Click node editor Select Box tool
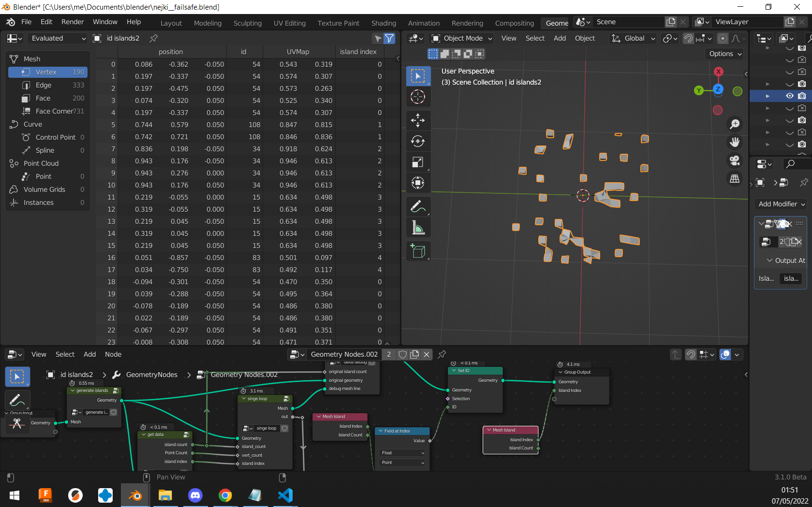Viewport: 812px width, 507px height. (17, 377)
